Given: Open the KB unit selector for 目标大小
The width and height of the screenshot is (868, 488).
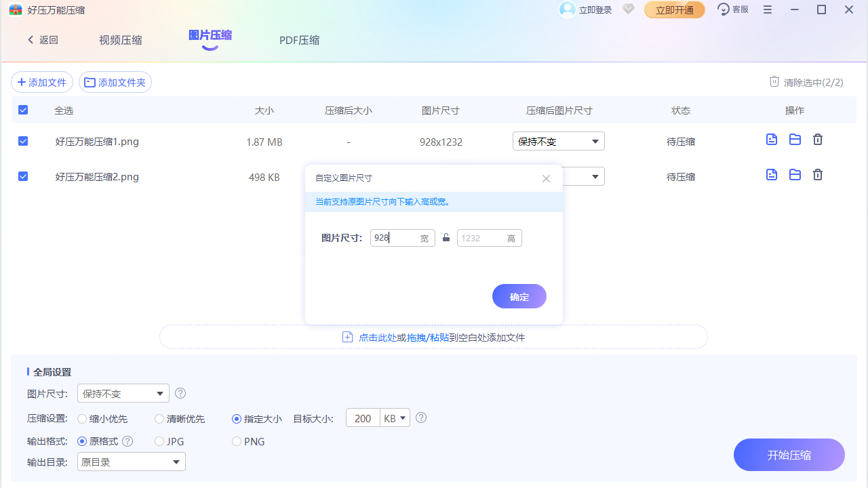Looking at the screenshot, I should (x=395, y=418).
